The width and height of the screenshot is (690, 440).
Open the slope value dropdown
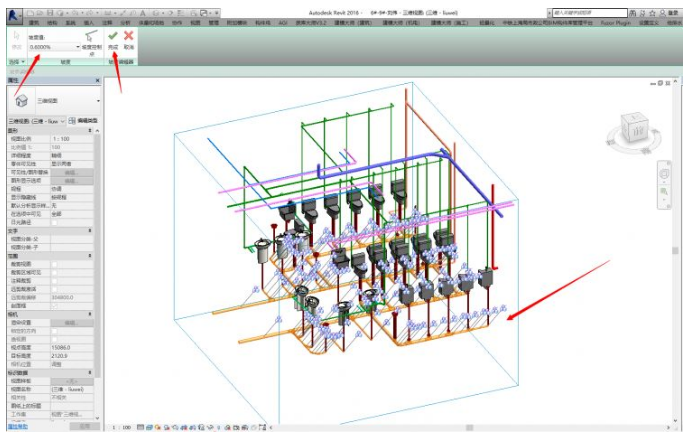pos(77,47)
